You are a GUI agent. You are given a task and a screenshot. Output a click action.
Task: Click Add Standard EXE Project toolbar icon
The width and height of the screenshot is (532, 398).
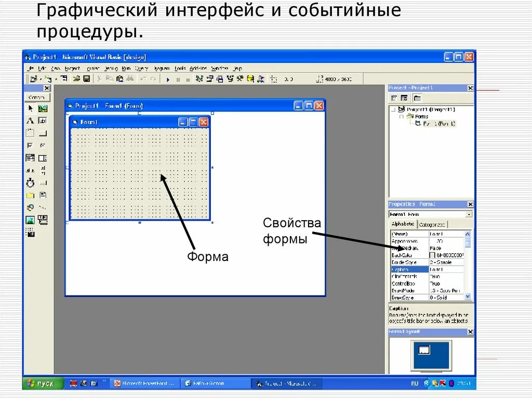(34, 79)
